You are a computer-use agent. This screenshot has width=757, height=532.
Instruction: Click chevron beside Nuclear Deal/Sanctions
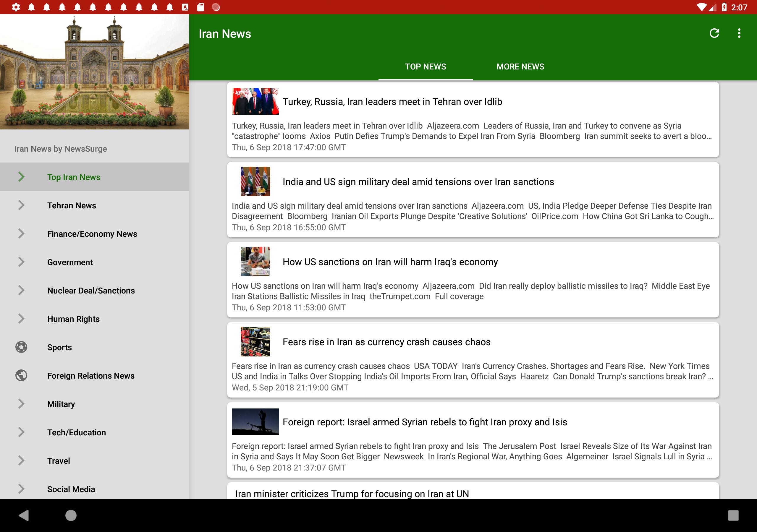pyautogui.click(x=21, y=290)
